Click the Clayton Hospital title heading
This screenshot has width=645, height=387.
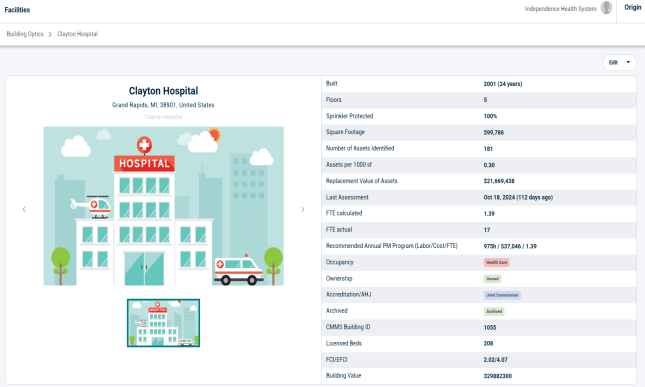[x=163, y=91]
